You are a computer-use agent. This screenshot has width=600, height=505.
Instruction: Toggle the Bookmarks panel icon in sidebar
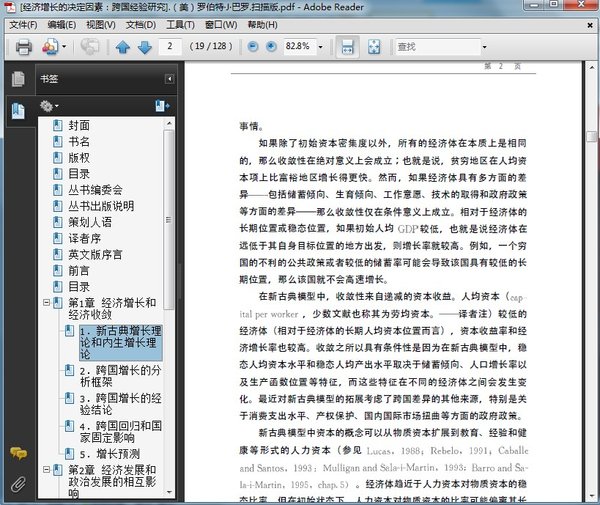18,110
